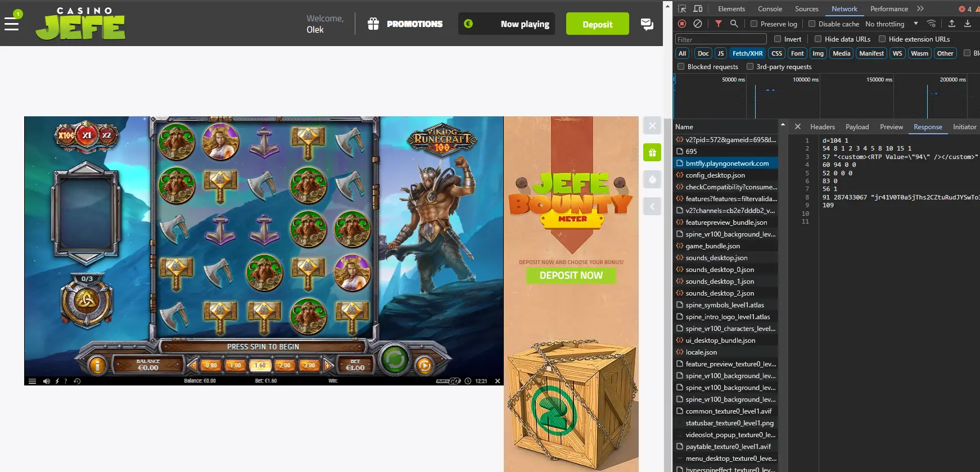Select the 2.00 bet value

284,365
